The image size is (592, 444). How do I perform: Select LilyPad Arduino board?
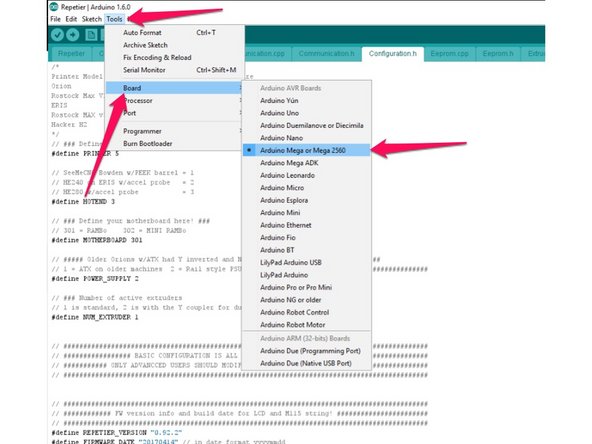pos(306,275)
